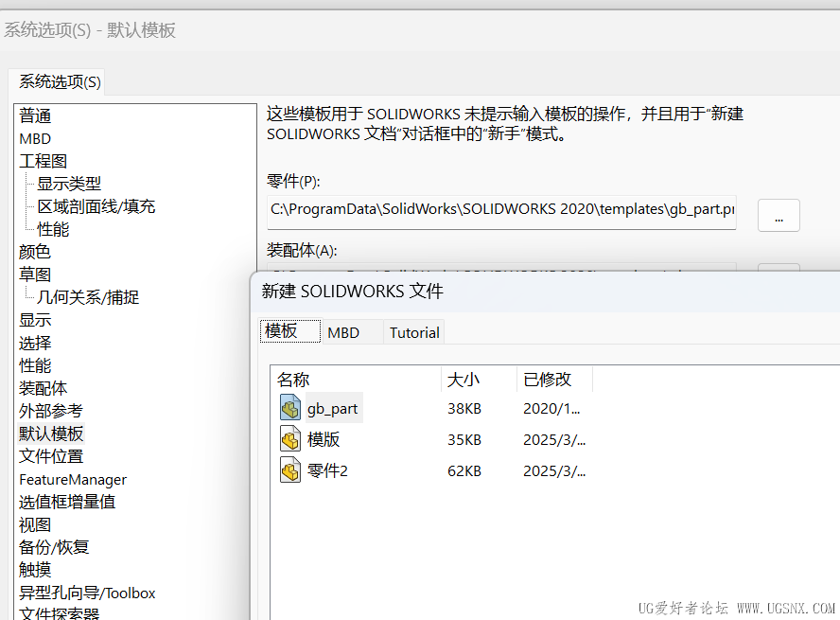Click the 38KB size cell

[x=464, y=408]
